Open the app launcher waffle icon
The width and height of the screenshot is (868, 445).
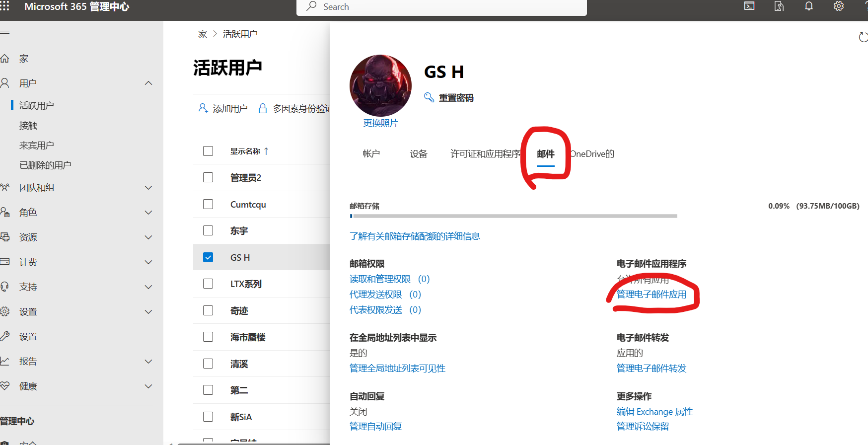(x=5, y=5)
